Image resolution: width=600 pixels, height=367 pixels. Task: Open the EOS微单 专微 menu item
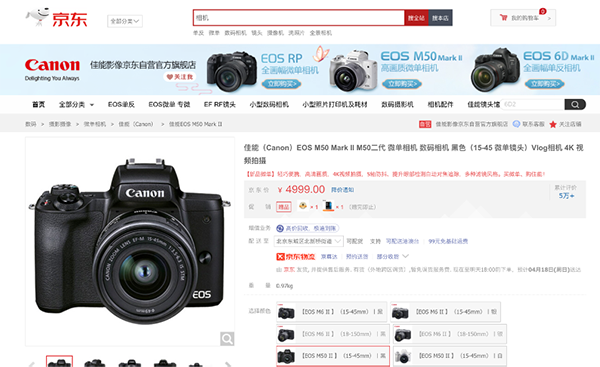point(169,104)
